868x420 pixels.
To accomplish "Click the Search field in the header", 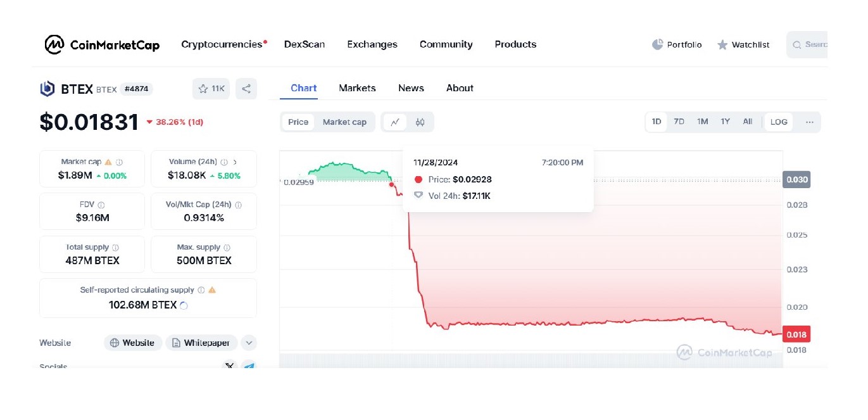I will pos(807,44).
